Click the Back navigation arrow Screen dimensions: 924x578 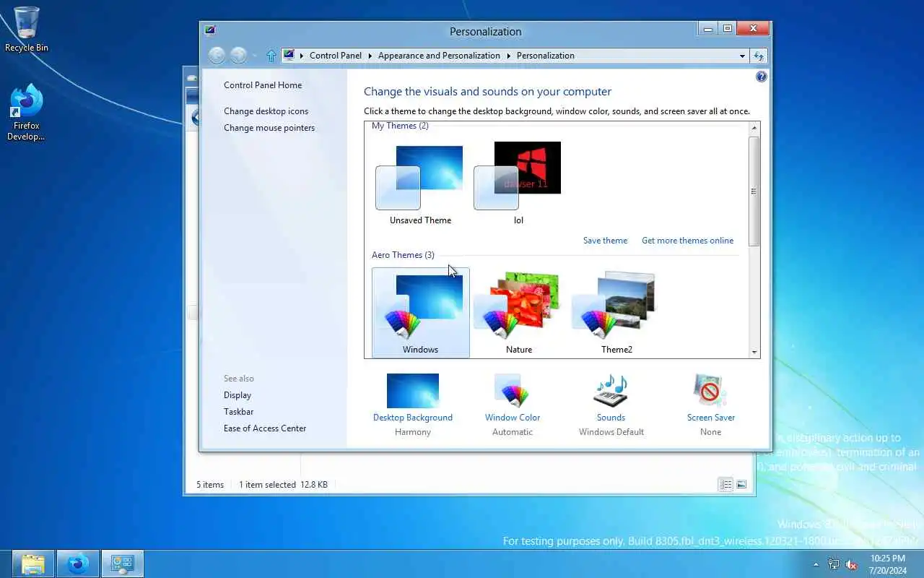(x=217, y=55)
